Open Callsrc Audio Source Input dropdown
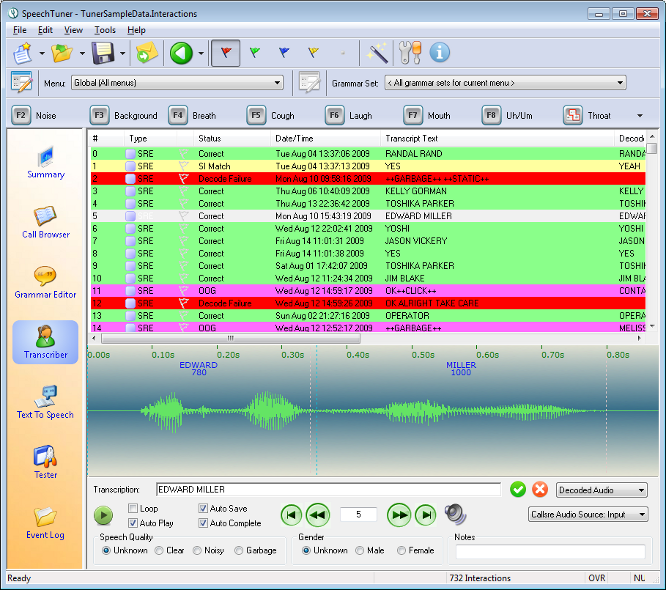 [x=588, y=514]
